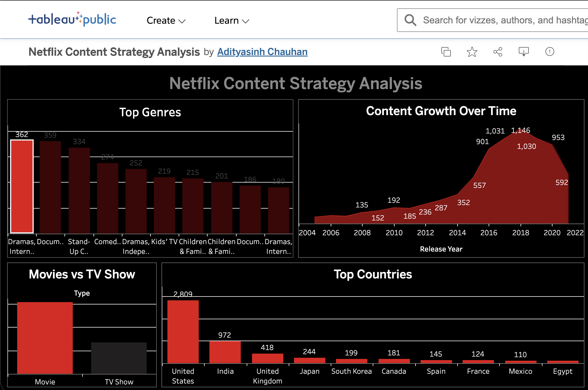Visit author Adityasinh Chauhan's profile
The image size is (588, 390).
point(262,51)
